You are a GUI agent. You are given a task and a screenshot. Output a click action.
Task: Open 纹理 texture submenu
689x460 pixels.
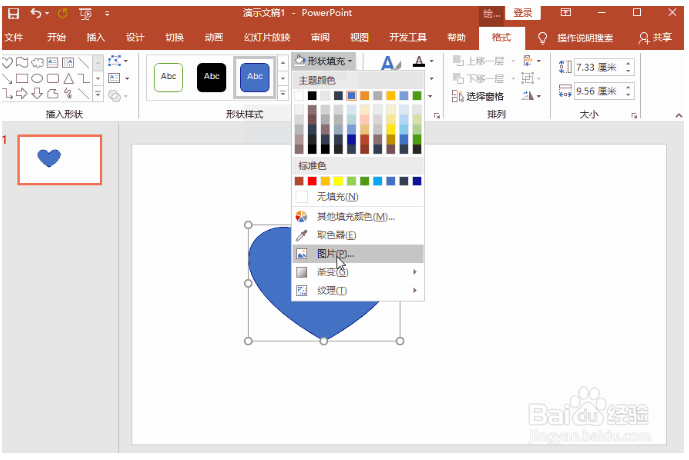coord(358,290)
